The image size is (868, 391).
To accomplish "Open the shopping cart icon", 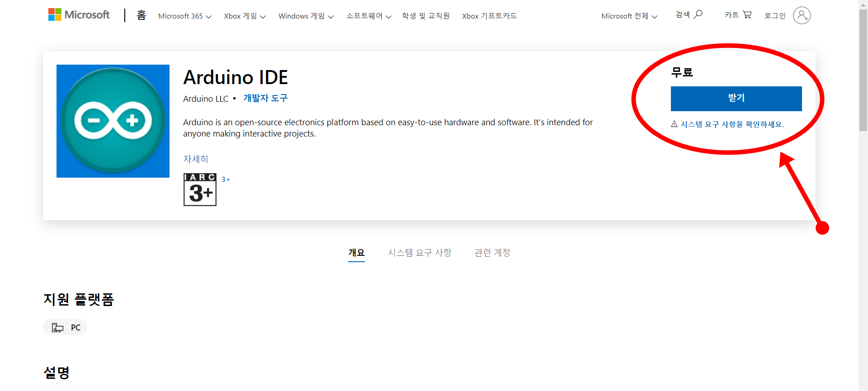I will 747,14.
